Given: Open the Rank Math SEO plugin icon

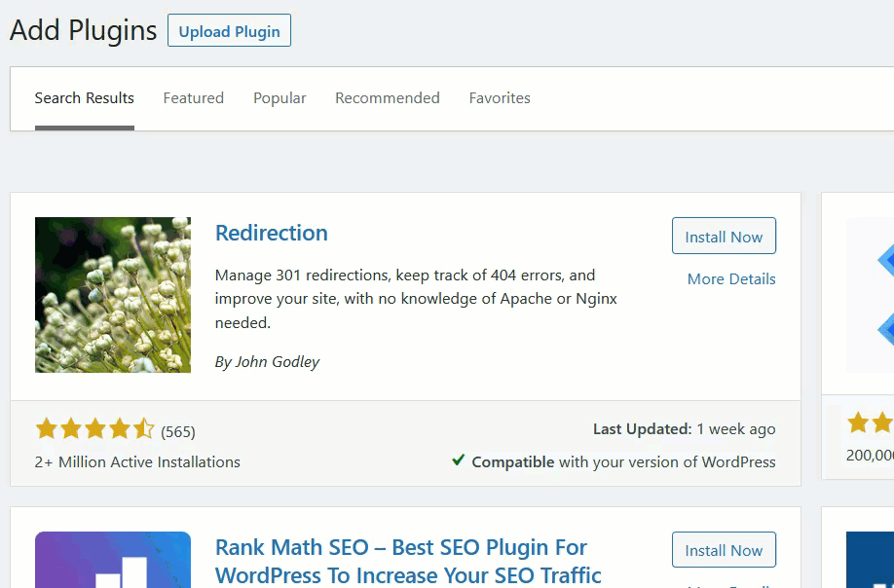Looking at the screenshot, I should (x=113, y=560).
